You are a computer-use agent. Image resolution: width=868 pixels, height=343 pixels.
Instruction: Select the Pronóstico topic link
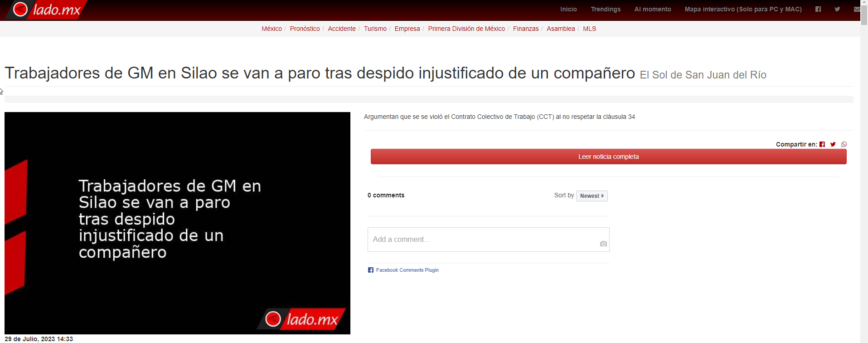click(305, 29)
